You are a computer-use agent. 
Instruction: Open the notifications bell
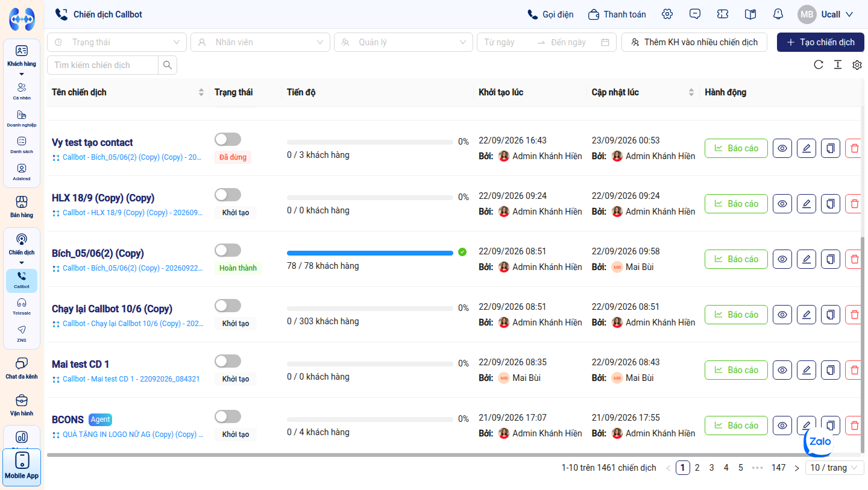point(778,14)
